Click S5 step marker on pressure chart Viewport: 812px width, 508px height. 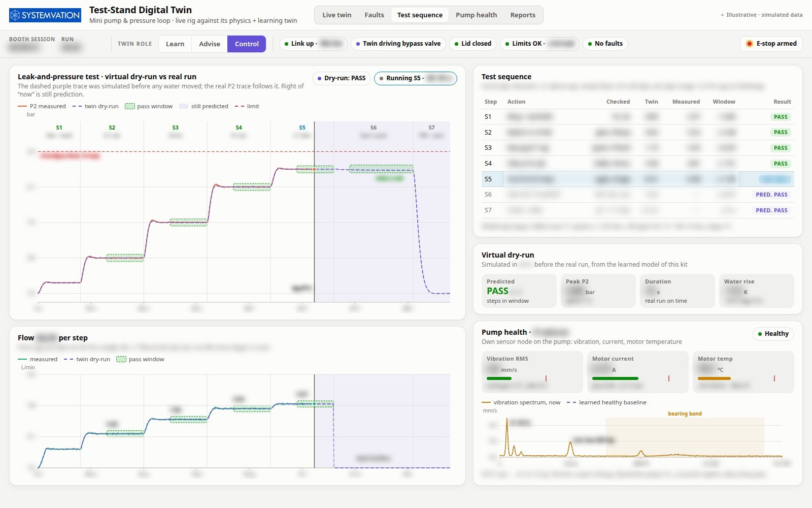302,128
